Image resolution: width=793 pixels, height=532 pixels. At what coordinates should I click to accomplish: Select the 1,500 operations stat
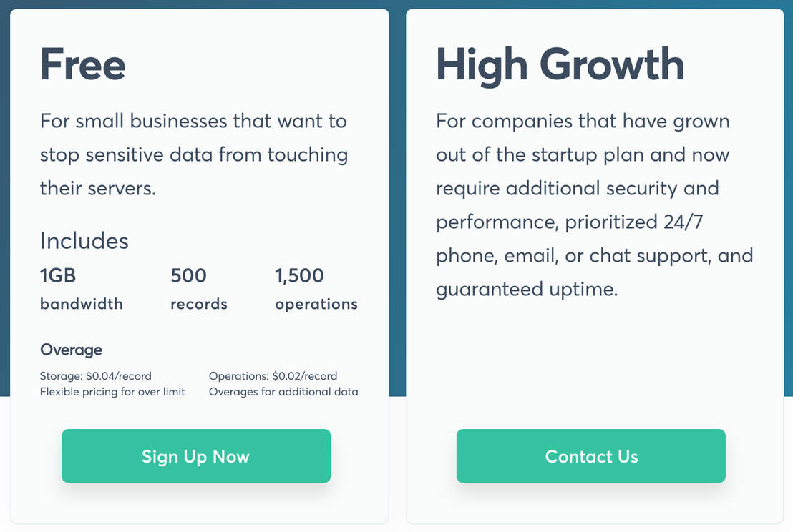point(316,289)
